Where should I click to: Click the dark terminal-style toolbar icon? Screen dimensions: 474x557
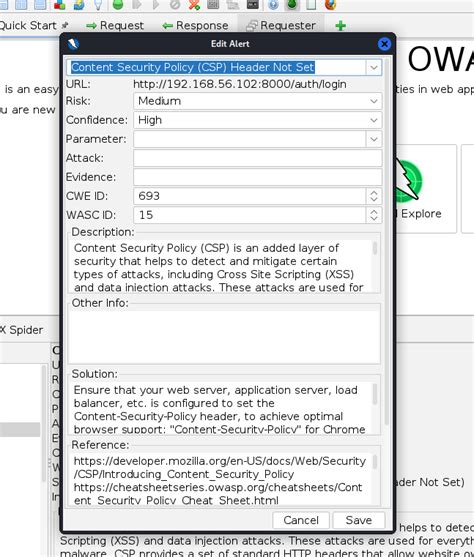[x=253, y=4]
